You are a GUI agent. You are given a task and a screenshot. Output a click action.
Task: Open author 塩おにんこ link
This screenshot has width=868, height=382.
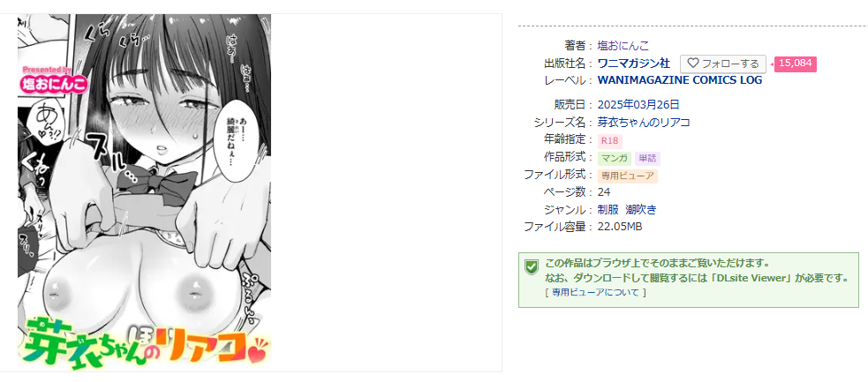623,45
